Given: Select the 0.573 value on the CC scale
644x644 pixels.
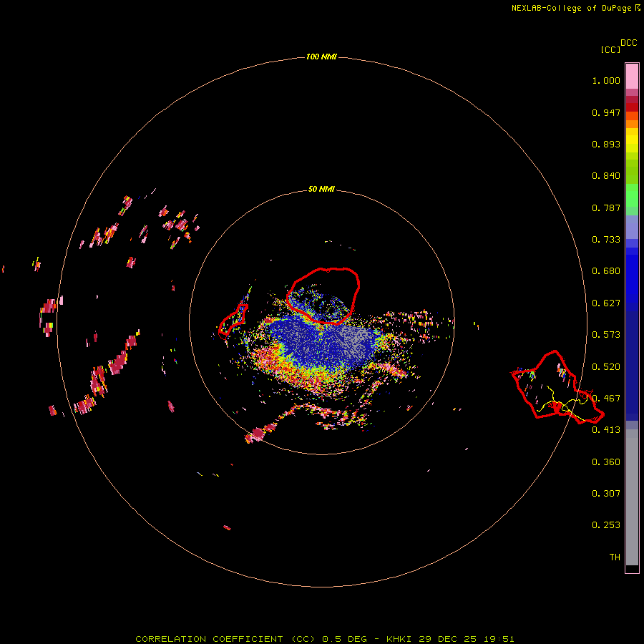Looking at the screenshot, I should pos(606,335).
